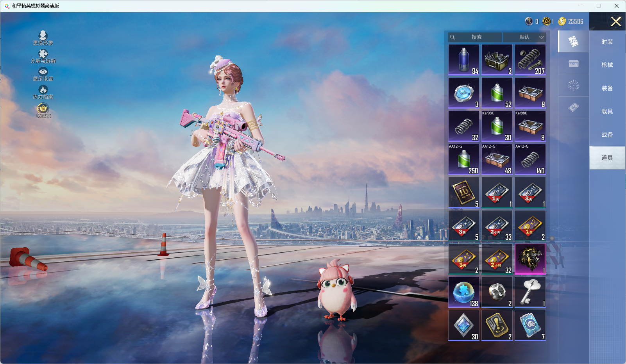The image size is (626, 364).
Task: Click the globe currency icon
Action: (x=529, y=21)
